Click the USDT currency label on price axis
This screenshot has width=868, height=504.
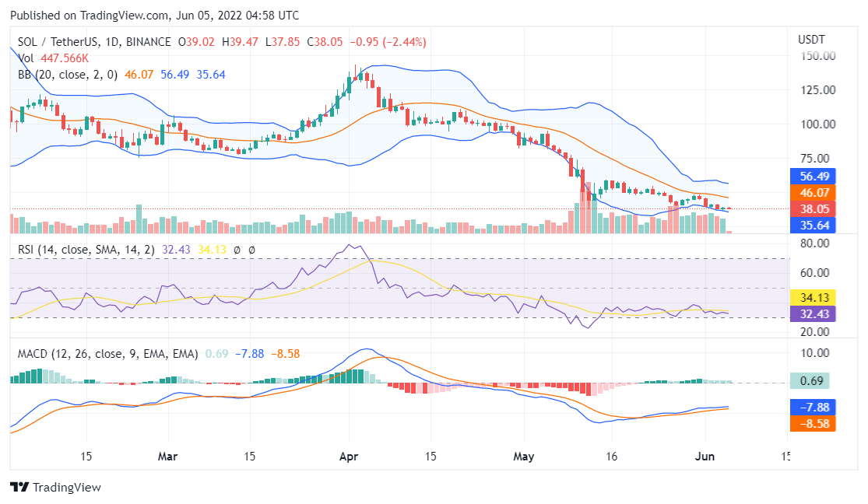coord(811,39)
